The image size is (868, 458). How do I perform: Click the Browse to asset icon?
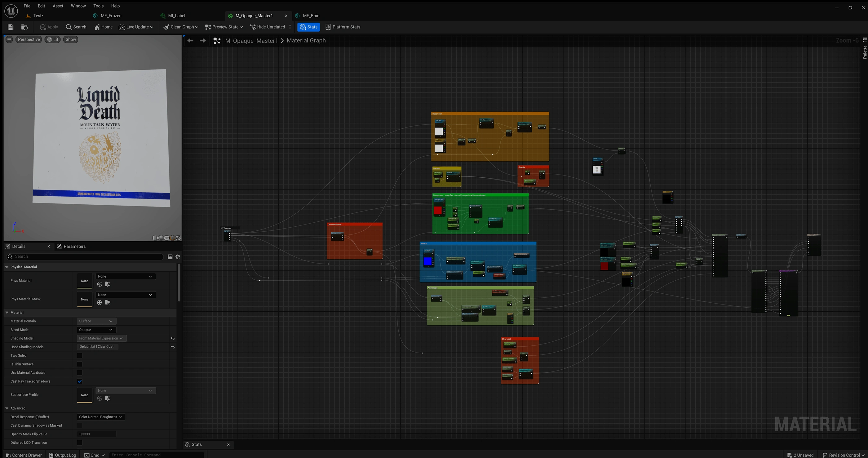point(24,27)
